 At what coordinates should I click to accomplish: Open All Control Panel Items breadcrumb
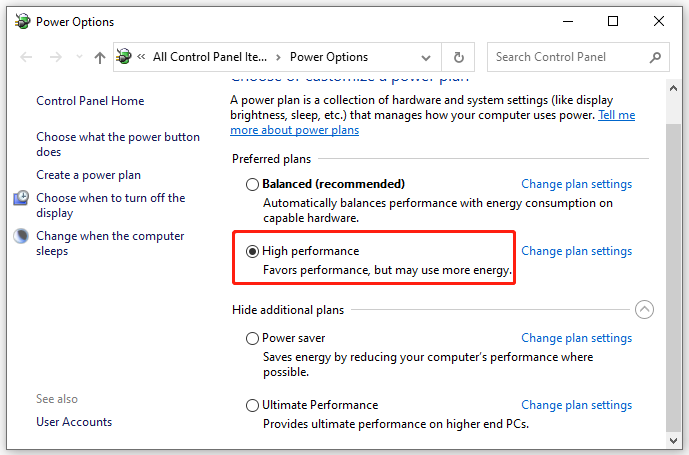(210, 57)
